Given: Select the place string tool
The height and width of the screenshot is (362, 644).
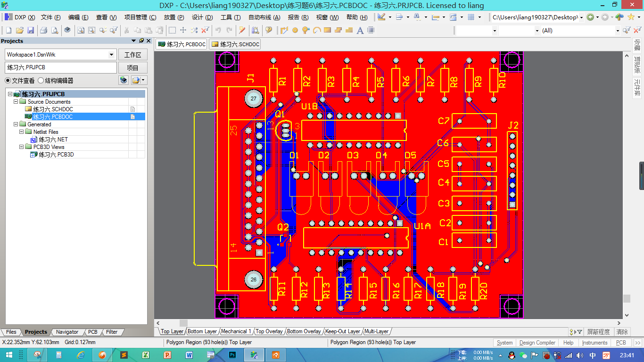Looking at the screenshot, I should tap(360, 30).
